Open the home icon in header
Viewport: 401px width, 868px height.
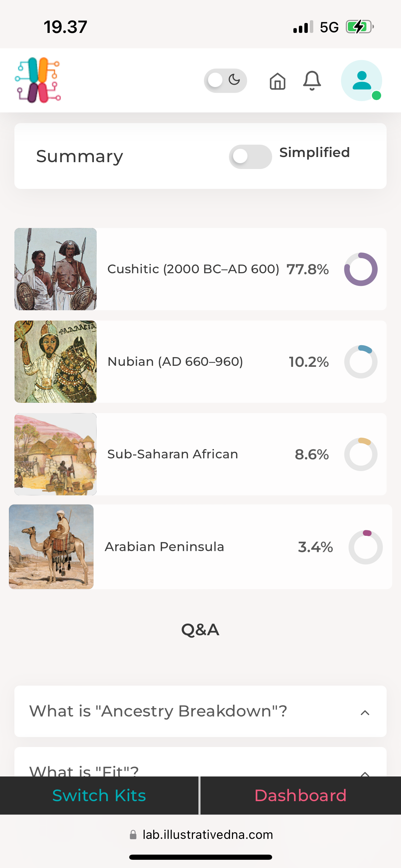(277, 81)
